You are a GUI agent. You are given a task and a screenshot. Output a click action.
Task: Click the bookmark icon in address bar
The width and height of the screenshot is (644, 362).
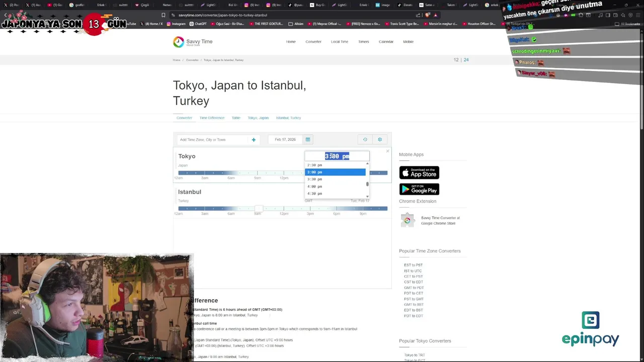point(163,15)
